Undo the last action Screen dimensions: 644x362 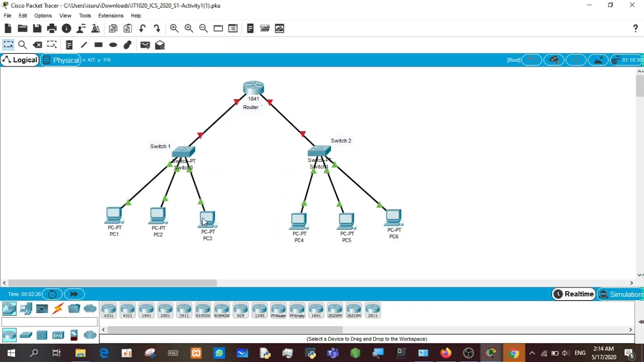point(142,29)
